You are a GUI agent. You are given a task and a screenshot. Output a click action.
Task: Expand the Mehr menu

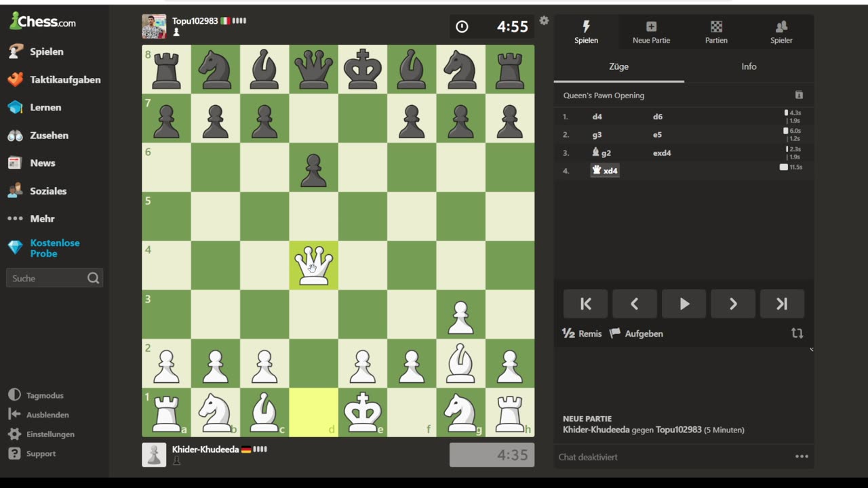pos(31,218)
